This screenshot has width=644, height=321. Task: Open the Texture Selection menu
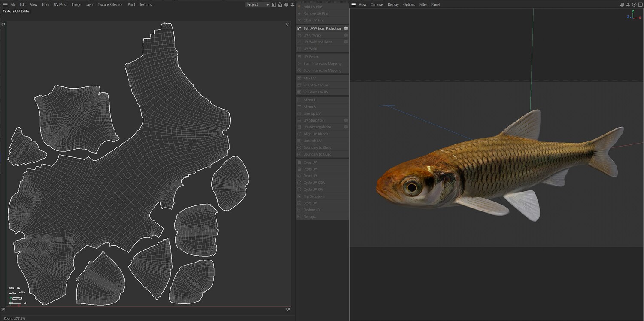(x=110, y=4)
